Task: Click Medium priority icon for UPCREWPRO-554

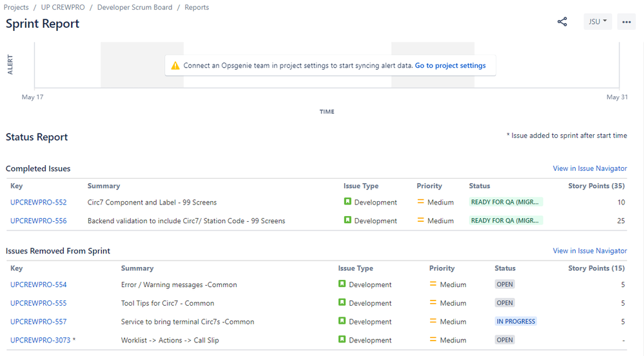Action: coord(434,284)
